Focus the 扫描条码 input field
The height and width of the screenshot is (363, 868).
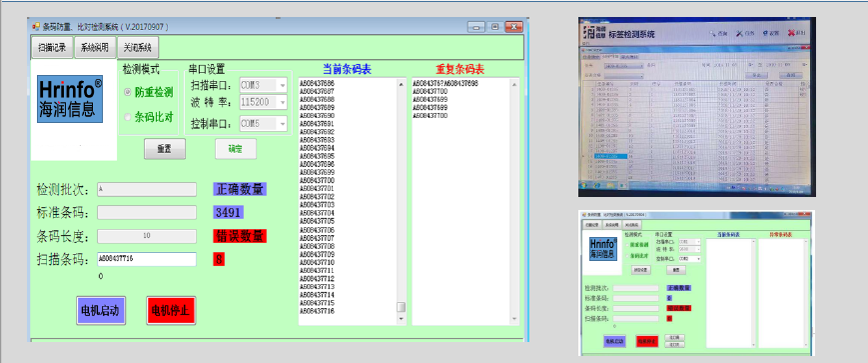point(147,259)
